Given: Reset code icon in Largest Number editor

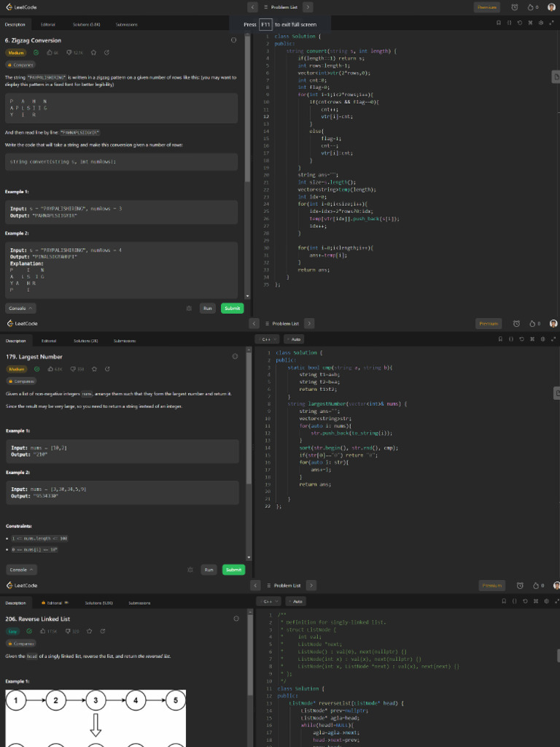Looking at the screenshot, I should click(x=521, y=339).
